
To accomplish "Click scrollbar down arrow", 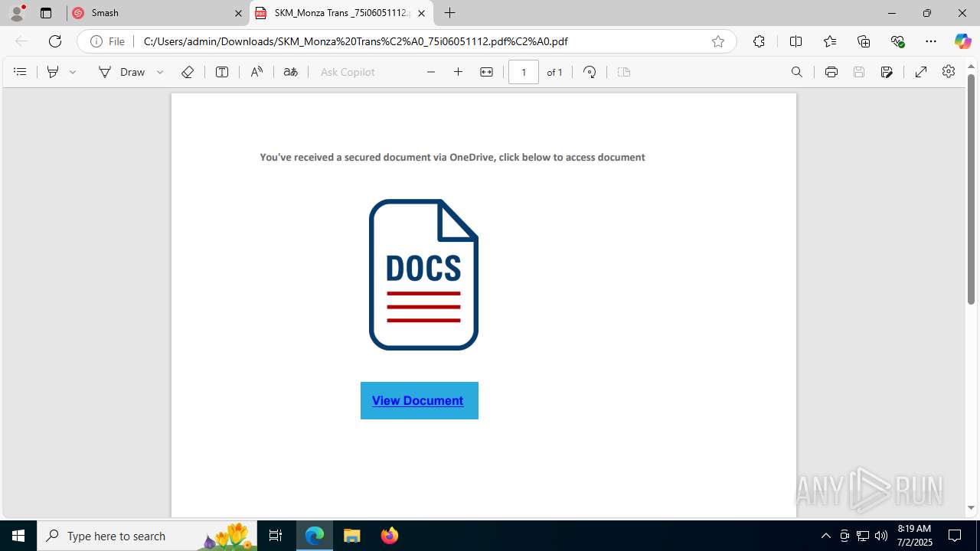I will [971, 508].
